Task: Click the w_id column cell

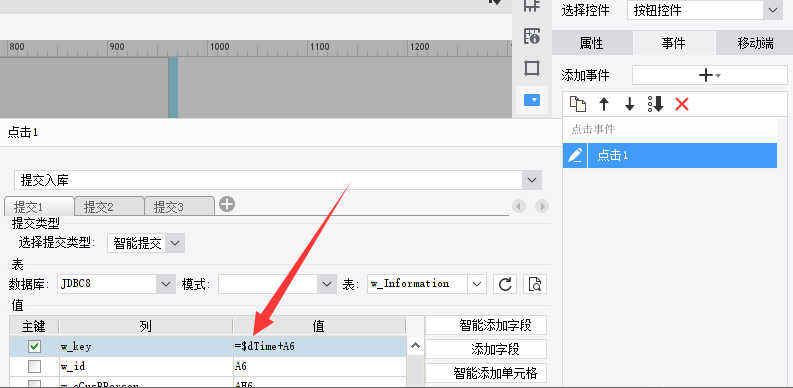Action: coord(146,366)
